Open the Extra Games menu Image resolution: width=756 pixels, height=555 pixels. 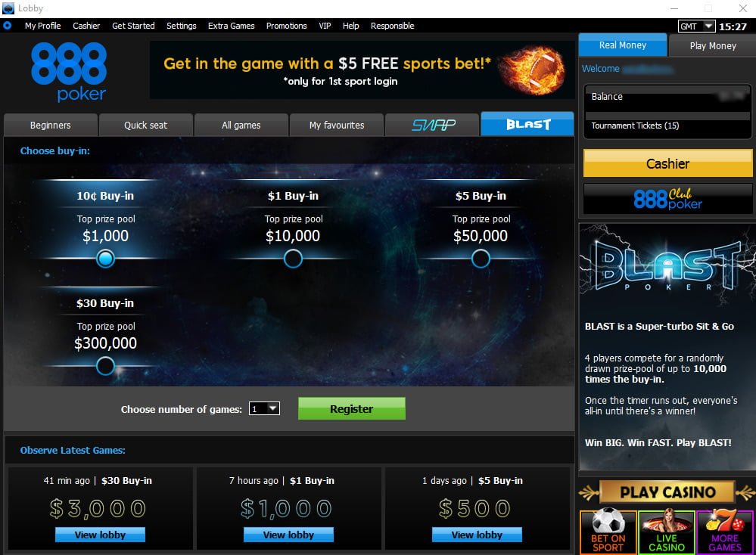[231, 26]
